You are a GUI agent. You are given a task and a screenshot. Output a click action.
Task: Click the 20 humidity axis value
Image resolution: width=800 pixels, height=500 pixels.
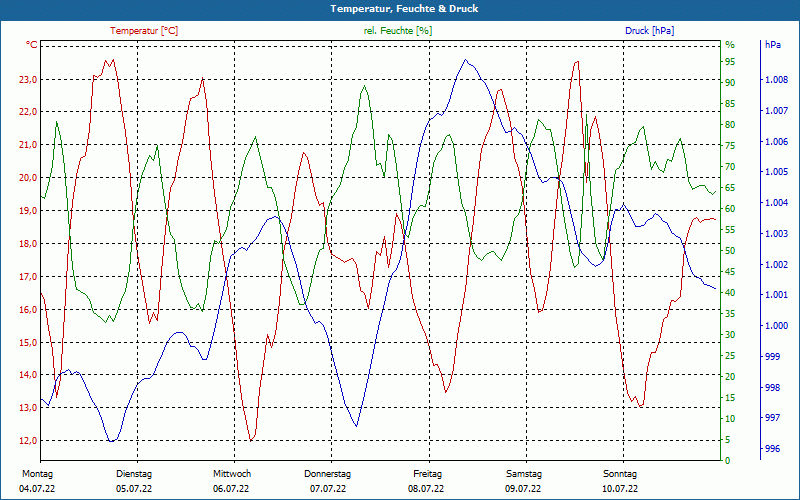click(730, 377)
